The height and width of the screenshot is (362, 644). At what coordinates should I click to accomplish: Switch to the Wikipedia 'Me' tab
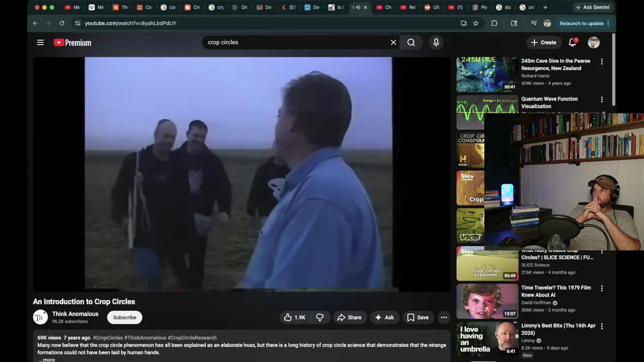(97, 8)
